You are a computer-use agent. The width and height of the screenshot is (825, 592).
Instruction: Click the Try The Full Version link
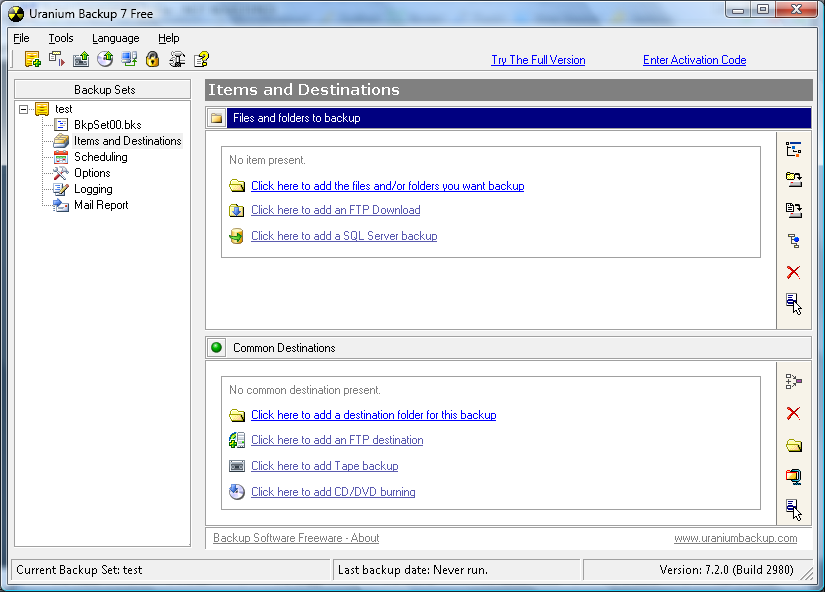click(x=538, y=60)
